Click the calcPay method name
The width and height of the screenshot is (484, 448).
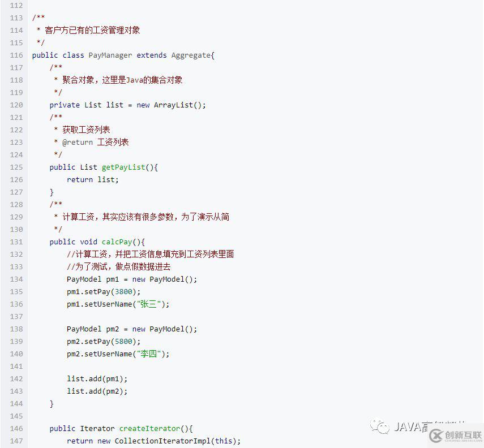click(117, 242)
